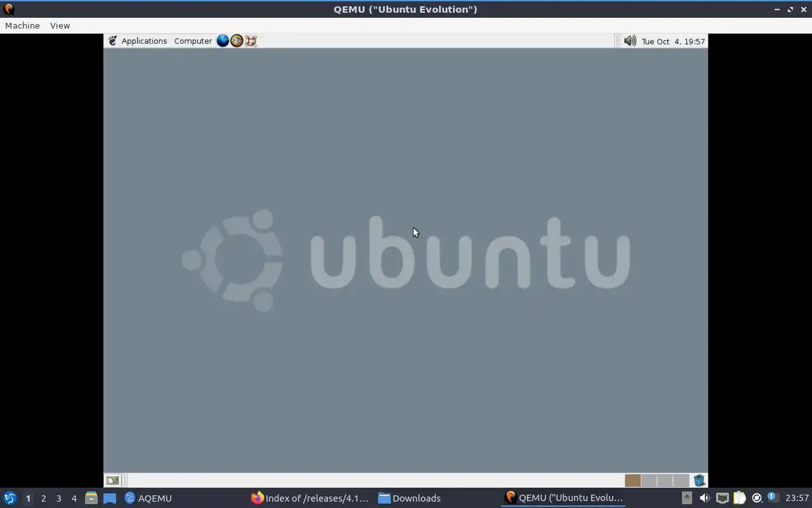The width and height of the screenshot is (812, 508).
Task: Click the update manager refresh tray icon
Action: click(756, 498)
